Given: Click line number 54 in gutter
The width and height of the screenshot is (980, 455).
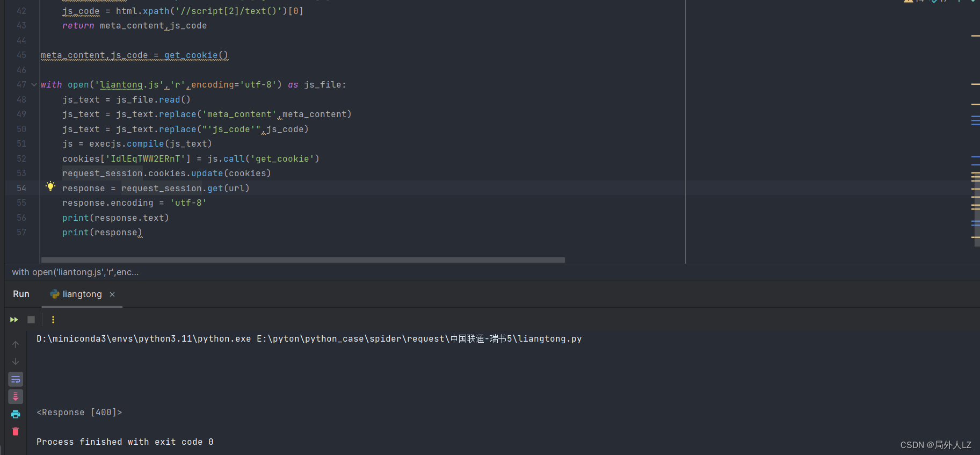Looking at the screenshot, I should coord(21,188).
